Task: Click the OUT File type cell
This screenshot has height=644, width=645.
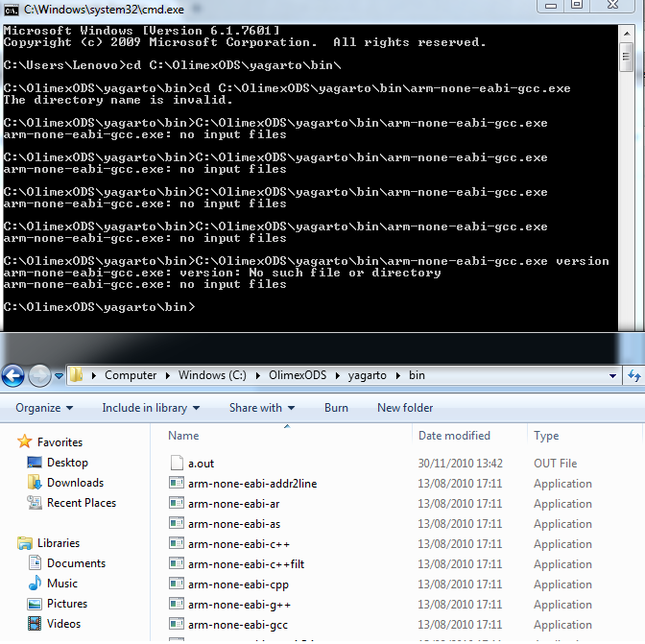Action: pos(556,464)
